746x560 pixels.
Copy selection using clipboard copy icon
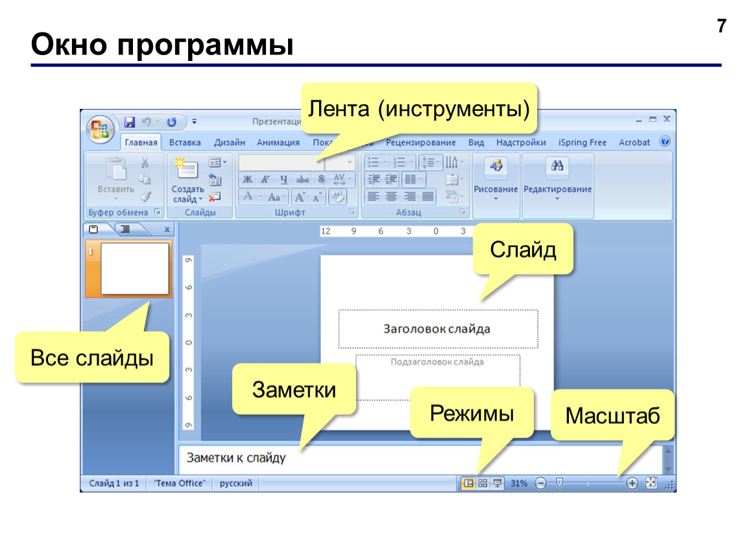[x=145, y=180]
